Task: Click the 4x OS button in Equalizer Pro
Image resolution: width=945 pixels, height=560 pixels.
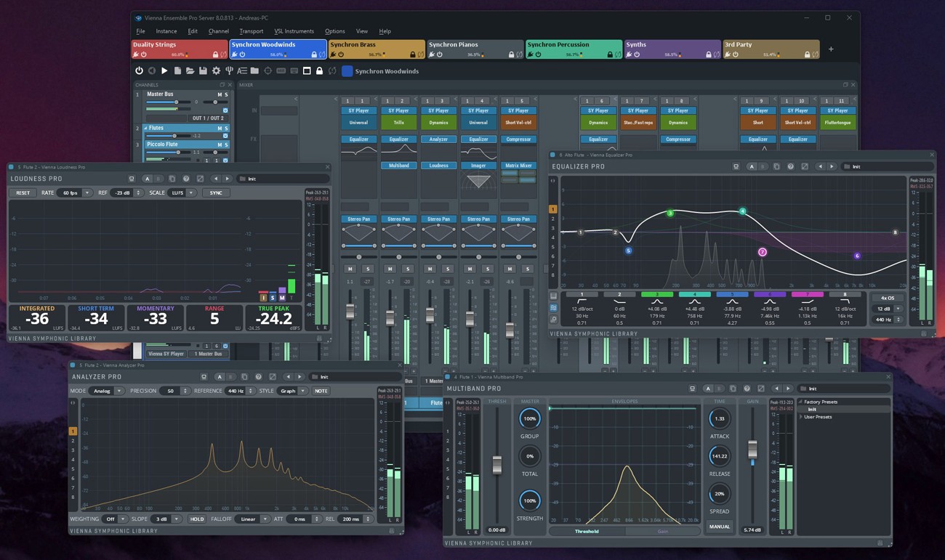Action: [887, 298]
